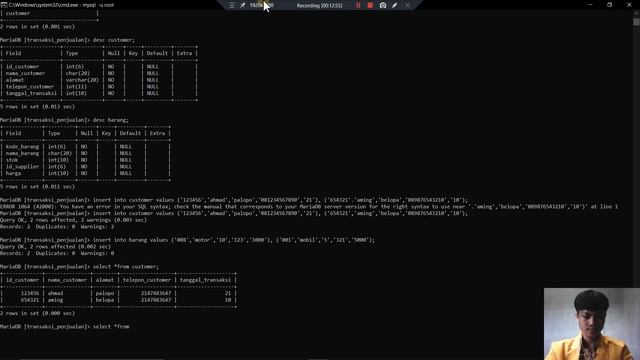Click the nama_barang field row
This screenshot has height=360, width=640.
[x=85, y=153]
